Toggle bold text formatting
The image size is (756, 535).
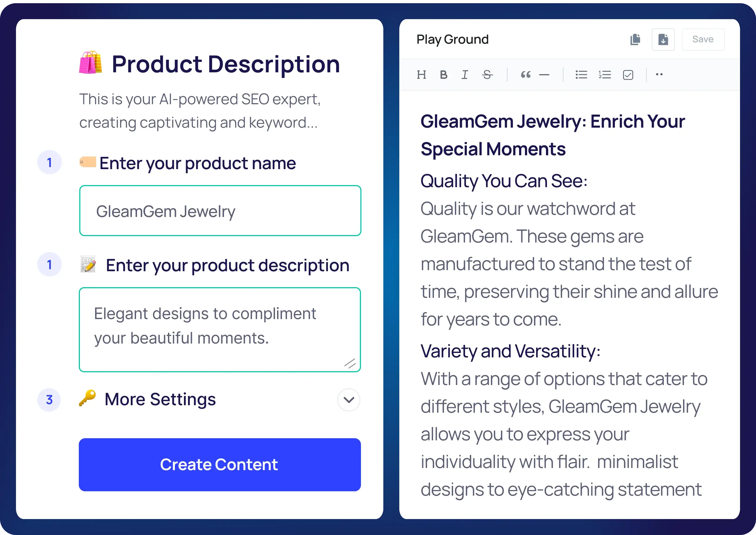tap(443, 75)
